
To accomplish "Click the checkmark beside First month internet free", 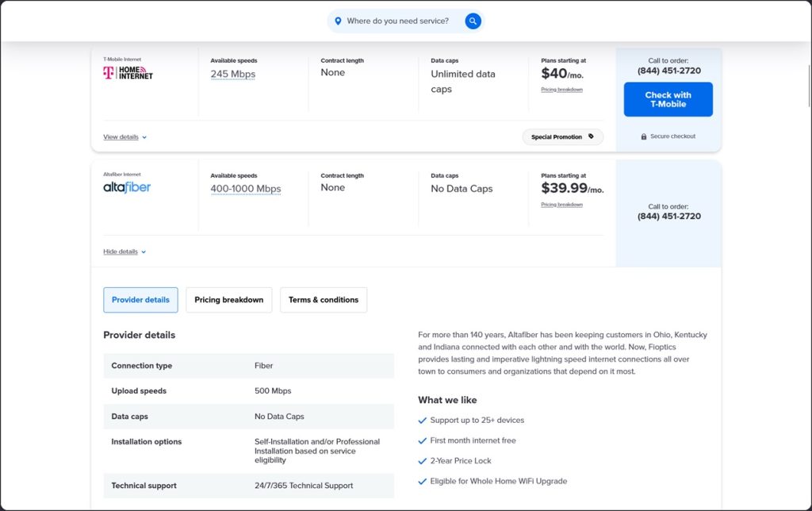I will click(x=422, y=440).
